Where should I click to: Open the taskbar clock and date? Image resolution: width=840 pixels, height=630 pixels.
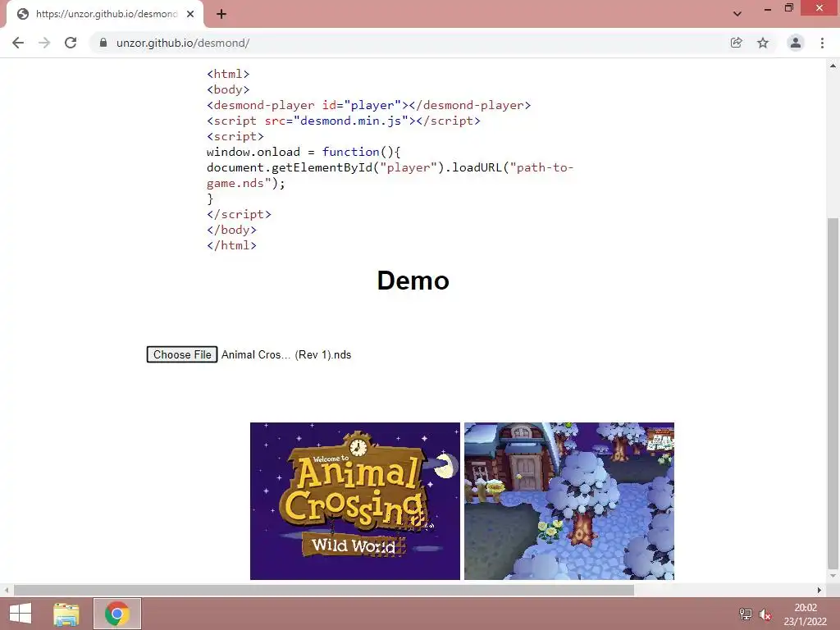[x=806, y=614]
